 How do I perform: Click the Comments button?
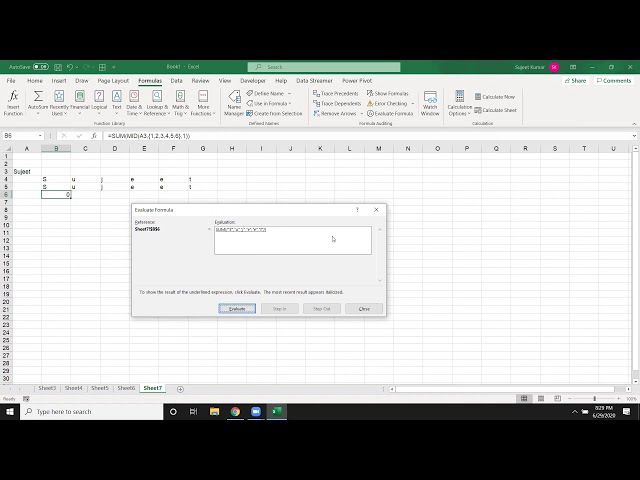coord(614,81)
